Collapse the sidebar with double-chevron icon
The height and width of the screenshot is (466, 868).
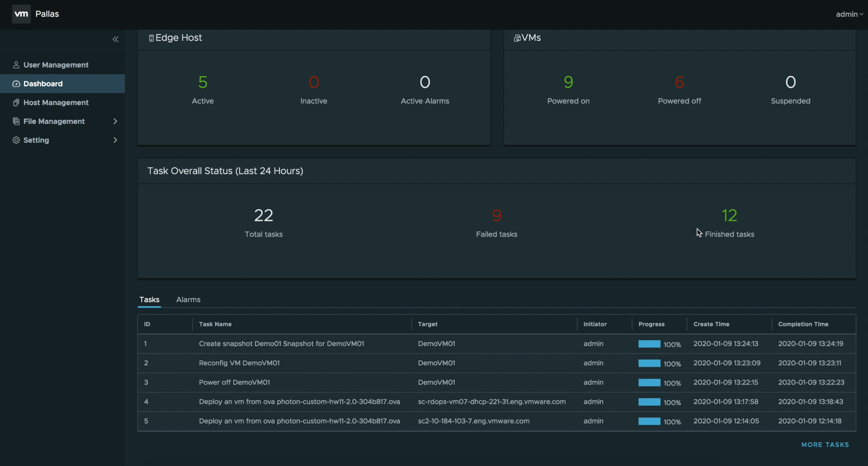[x=116, y=39]
